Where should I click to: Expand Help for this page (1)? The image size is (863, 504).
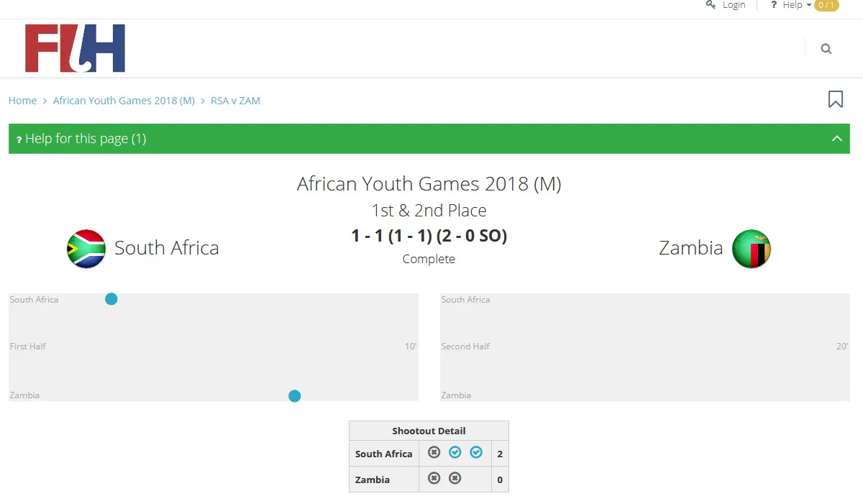pos(86,139)
